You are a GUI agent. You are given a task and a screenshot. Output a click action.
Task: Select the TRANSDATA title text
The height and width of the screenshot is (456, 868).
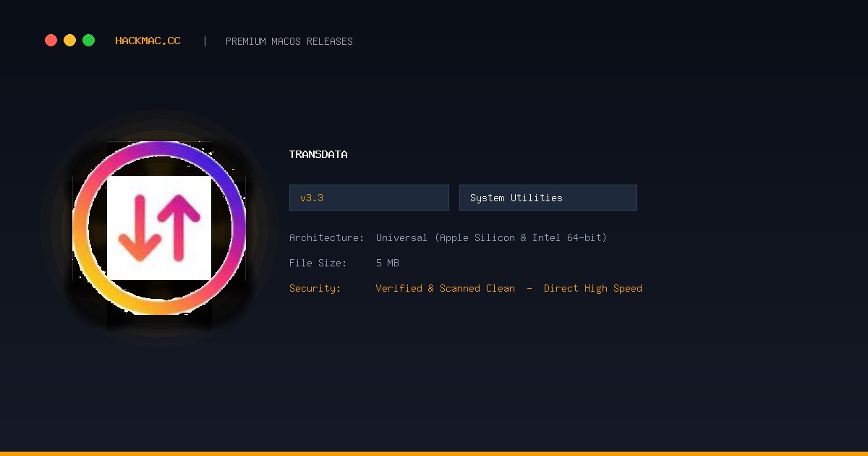[318, 154]
